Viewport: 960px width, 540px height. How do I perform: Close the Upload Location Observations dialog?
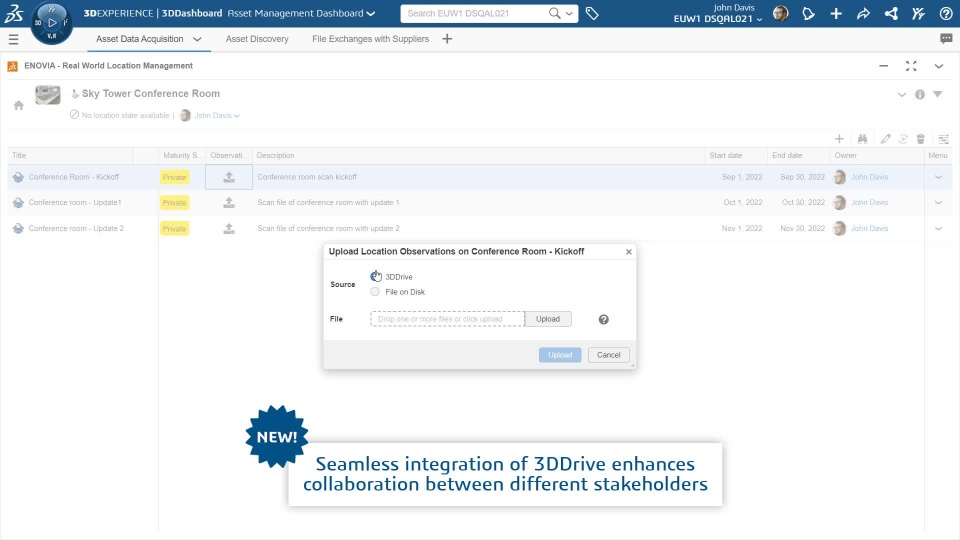tap(628, 252)
